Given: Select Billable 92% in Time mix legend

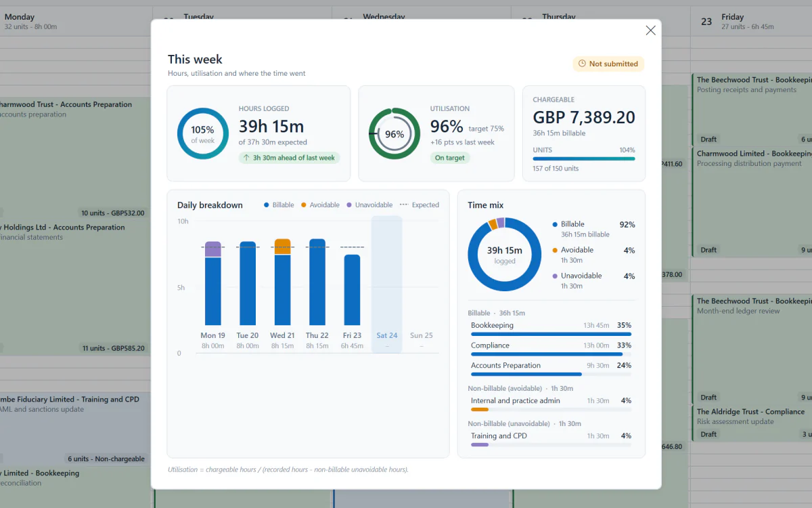Looking at the screenshot, I should point(594,229).
